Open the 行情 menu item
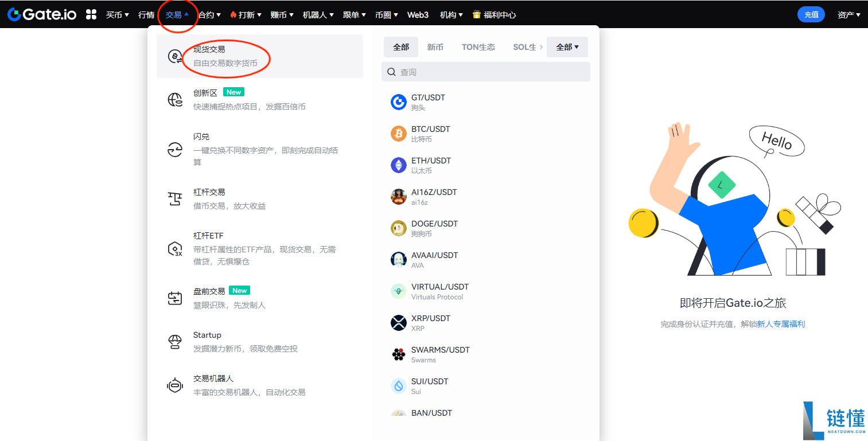The height and width of the screenshot is (441, 868). click(146, 15)
